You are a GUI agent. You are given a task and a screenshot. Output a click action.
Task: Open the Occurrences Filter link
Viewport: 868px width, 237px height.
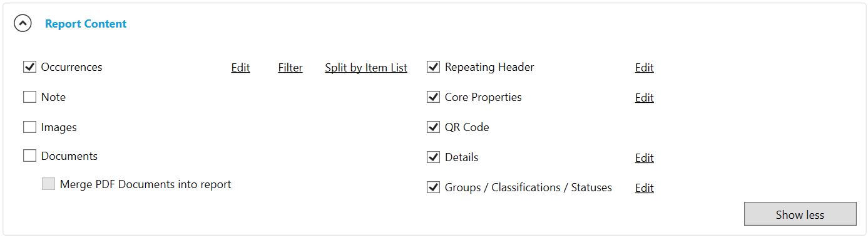(x=290, y=68)
